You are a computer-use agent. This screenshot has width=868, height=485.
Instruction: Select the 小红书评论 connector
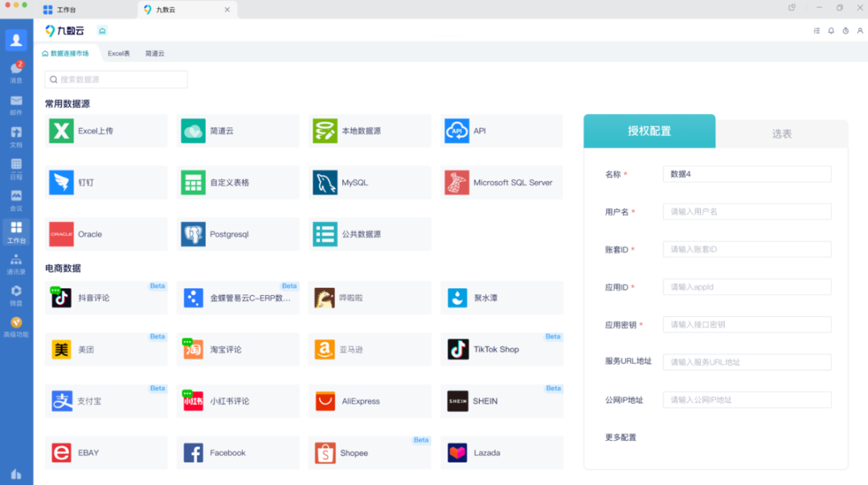238,401
